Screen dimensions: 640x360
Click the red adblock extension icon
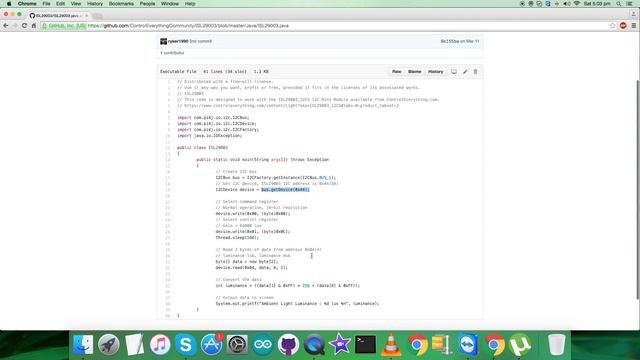point(623,25)
